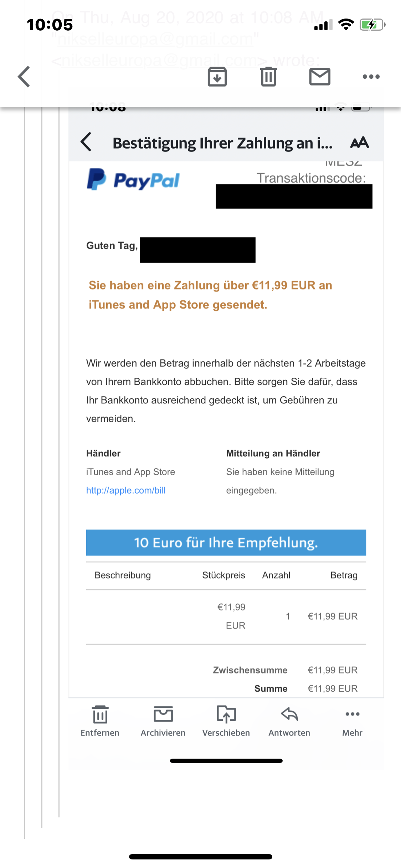
Task: Click the battery charging status icon
Action: coord(372,25)
